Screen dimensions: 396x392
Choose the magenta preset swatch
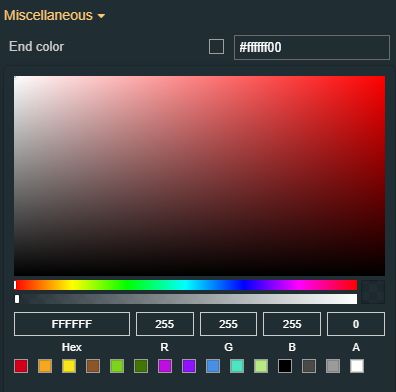[165, 366]
